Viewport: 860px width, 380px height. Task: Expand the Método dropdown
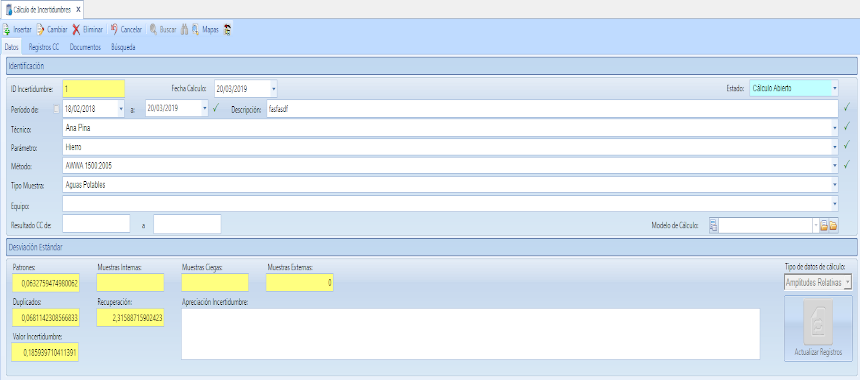tap(835, 165)
